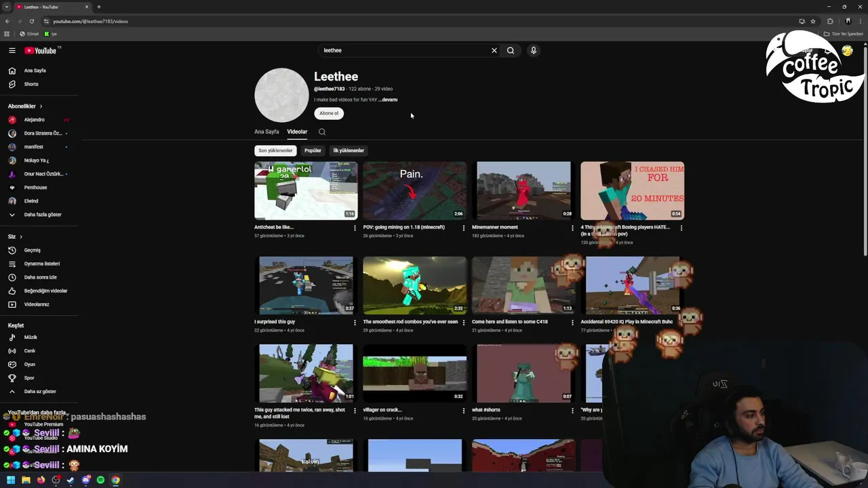Open villager on crack video title
Viewport: 868px width, 488px height.
(x=382, y=410)
